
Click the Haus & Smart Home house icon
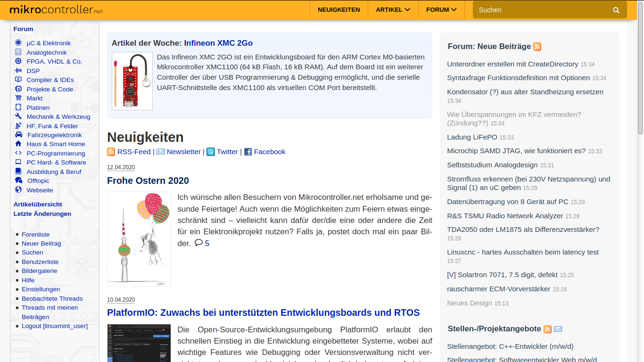click(x=18, y=144)
